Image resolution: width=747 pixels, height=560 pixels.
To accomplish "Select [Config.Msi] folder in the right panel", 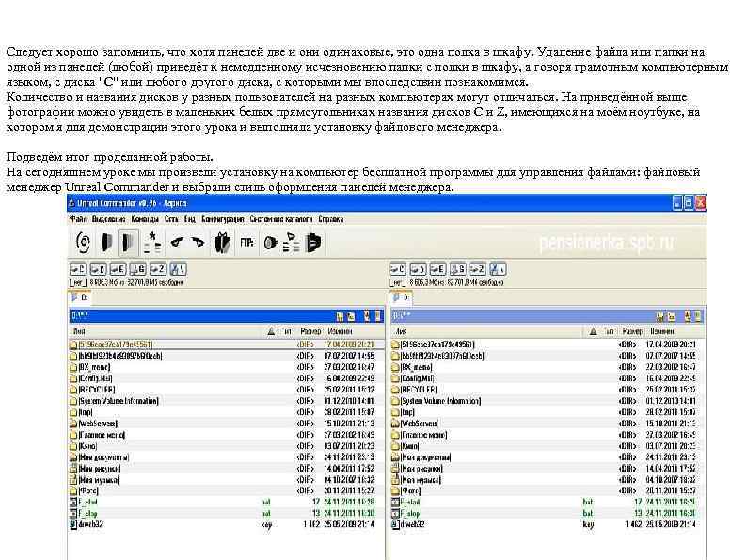I will [548, 378].
